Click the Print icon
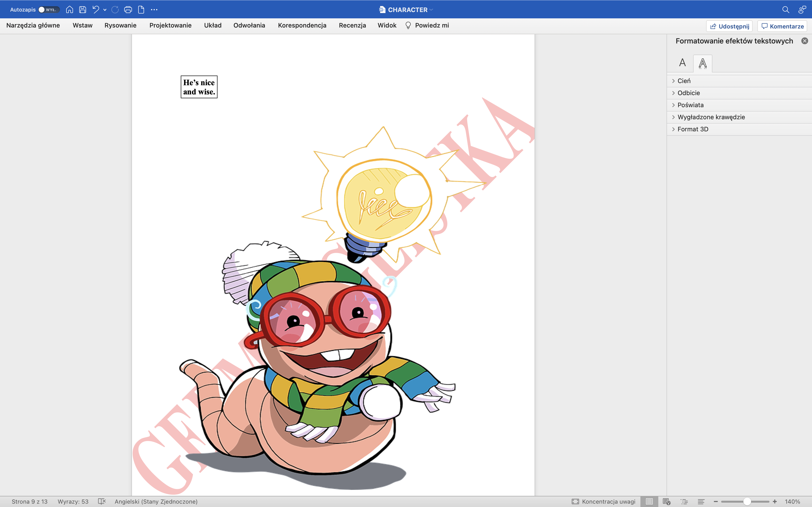 128,10
